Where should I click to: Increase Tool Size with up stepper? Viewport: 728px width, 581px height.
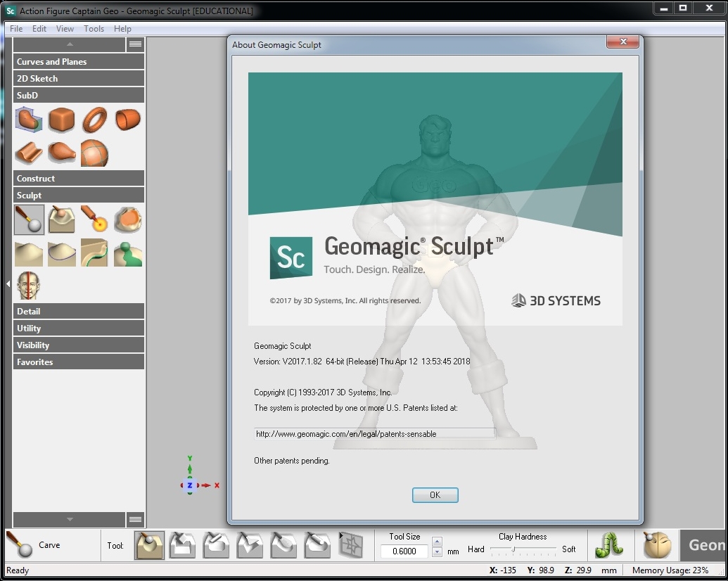(x=436, y=542)
